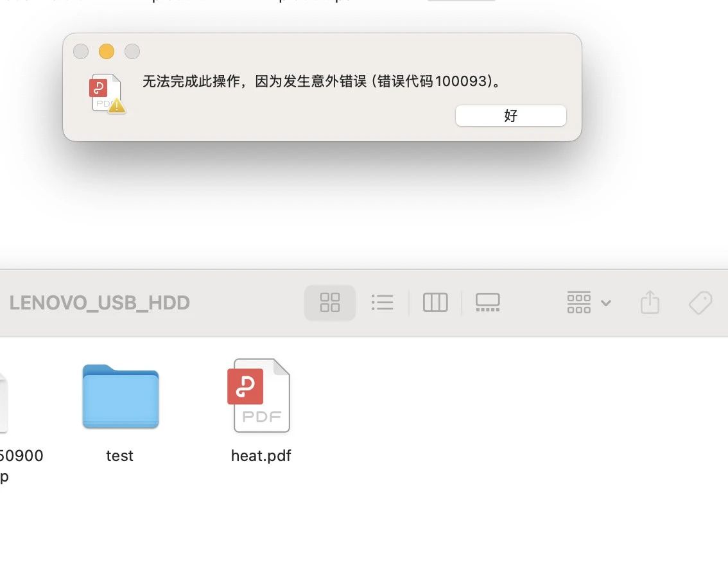Click the heat.pdf file name label

[261, 456]
